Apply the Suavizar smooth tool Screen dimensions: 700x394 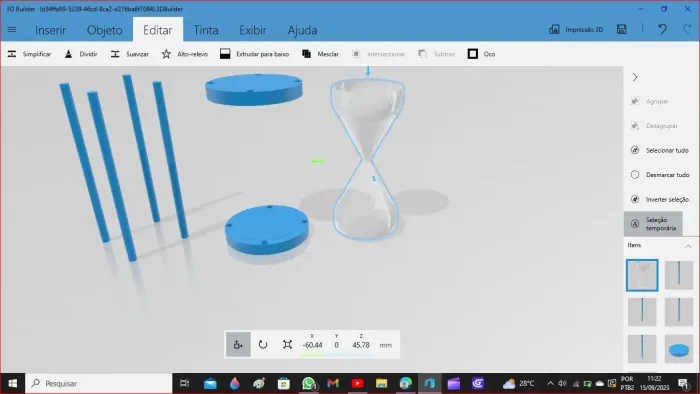130,54
